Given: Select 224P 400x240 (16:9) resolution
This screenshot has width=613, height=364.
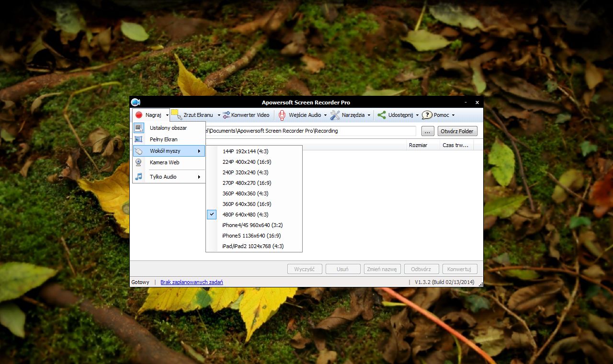Looking at the screenshot, I should pos(254,162).
